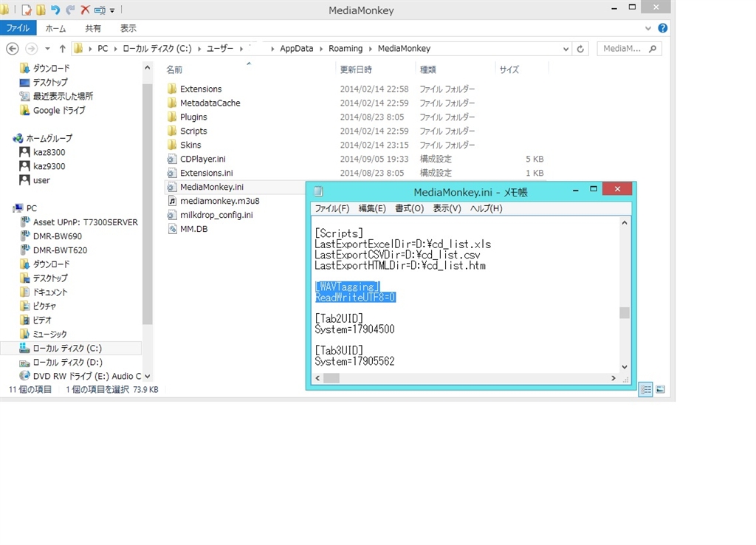Click the blue Undo arrow in quick access toolbar
This screenshot has height=545, width=756.
(55, 10)
